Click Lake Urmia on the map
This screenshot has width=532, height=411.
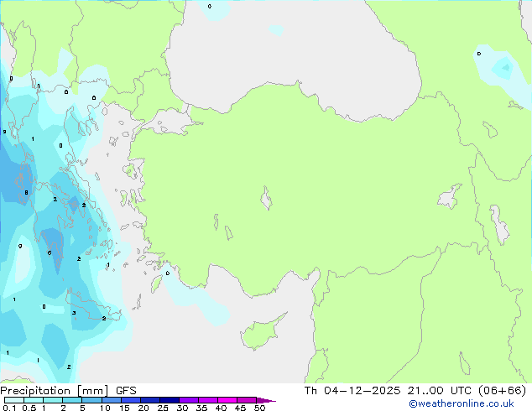click(499, 224)
